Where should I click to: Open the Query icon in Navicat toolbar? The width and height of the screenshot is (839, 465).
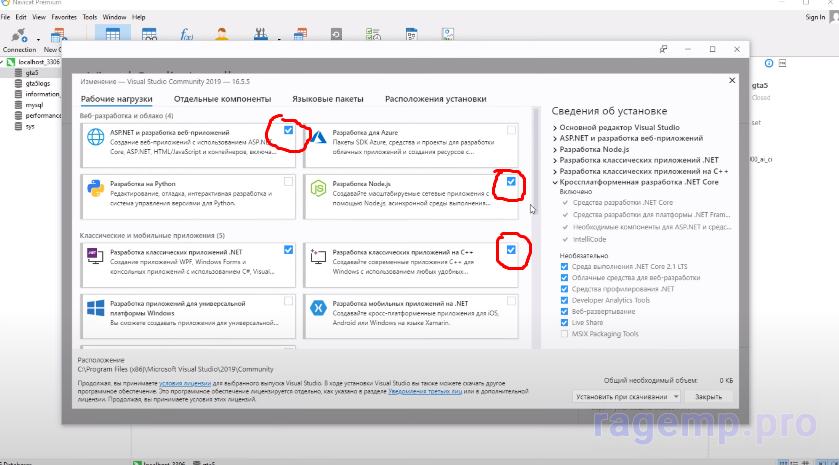(301, 34)
